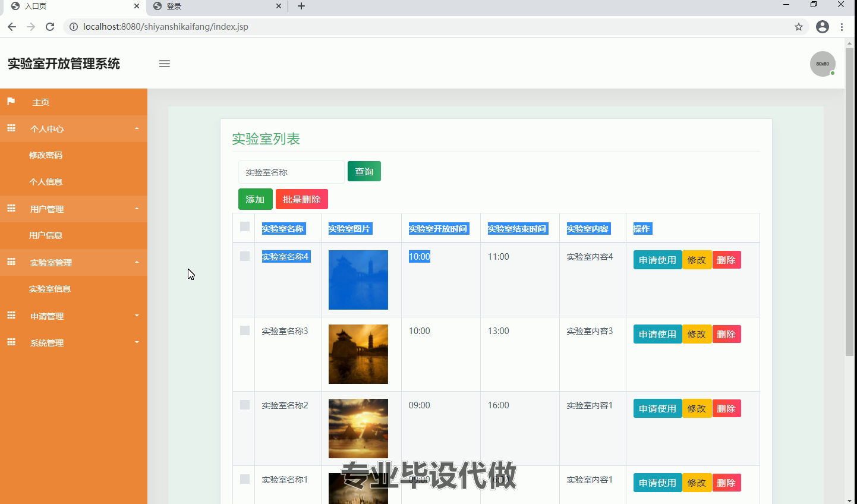
Task: Check the row for 实验室名称2
Action: pyautogui.click(x=245, y=405)
